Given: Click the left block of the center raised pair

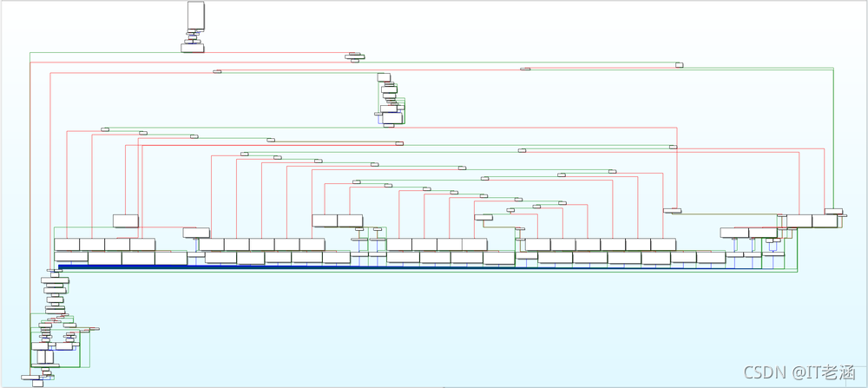Looking at the screenshot, I should (325, 220).
